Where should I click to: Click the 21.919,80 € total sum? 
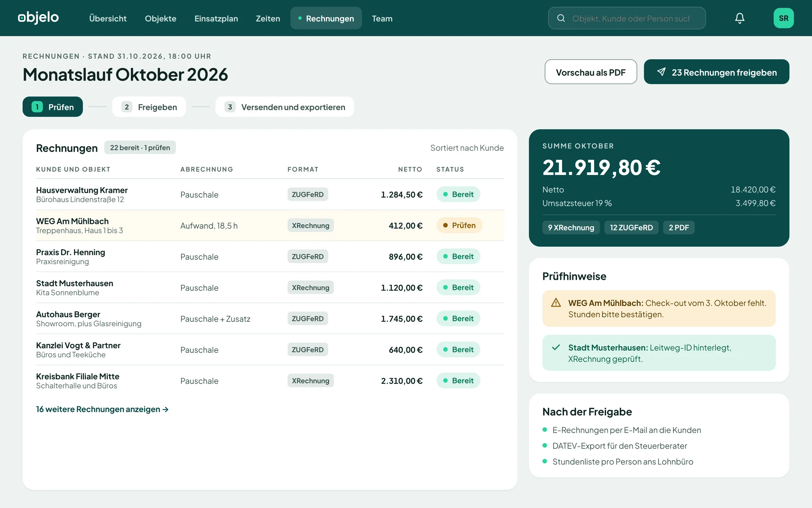[x=601, y=167]
